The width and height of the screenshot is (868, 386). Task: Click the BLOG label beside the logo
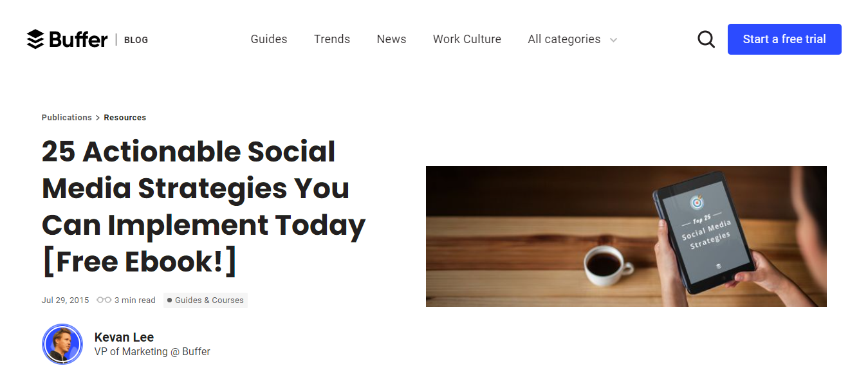coord(136,40)
